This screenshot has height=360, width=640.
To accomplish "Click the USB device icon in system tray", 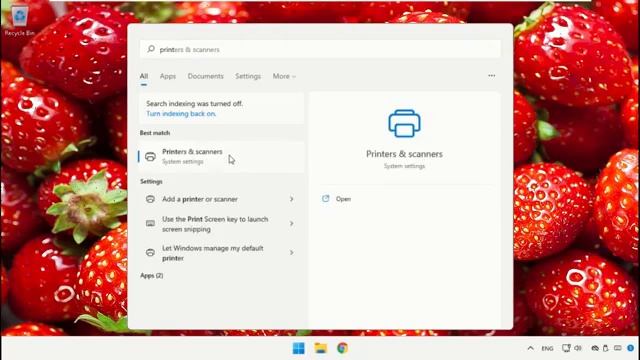I will (x=606, y=348).
